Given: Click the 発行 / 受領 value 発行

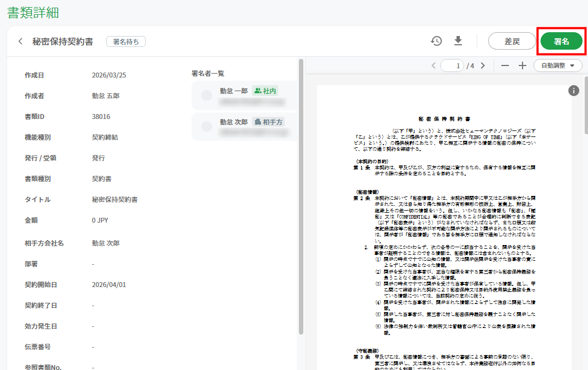Looking at the screenshot, I should pyautogui.click(x=98, y=158).
